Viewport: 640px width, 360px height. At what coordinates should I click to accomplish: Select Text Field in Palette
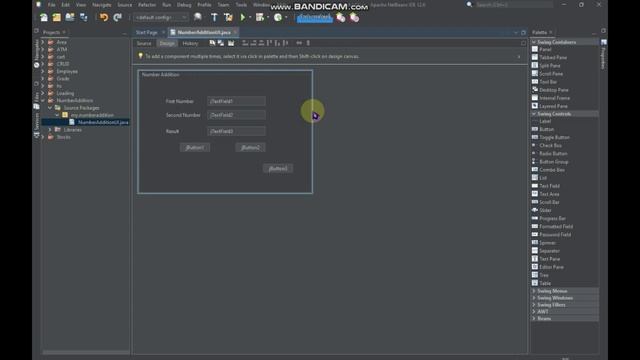coord(546,186)
